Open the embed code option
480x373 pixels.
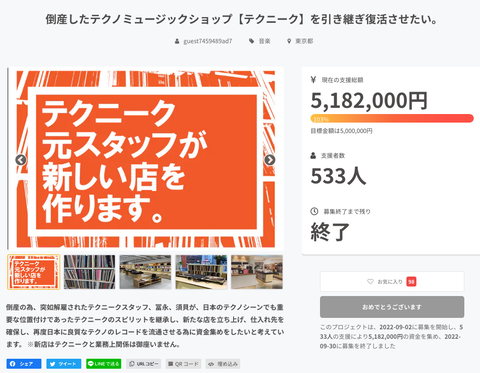[223, 364]
